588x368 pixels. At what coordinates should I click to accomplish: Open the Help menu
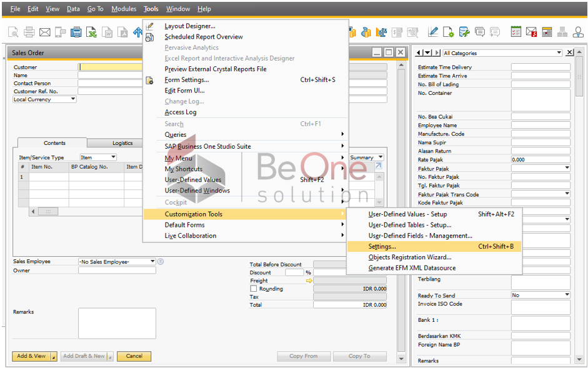point(204,9)
